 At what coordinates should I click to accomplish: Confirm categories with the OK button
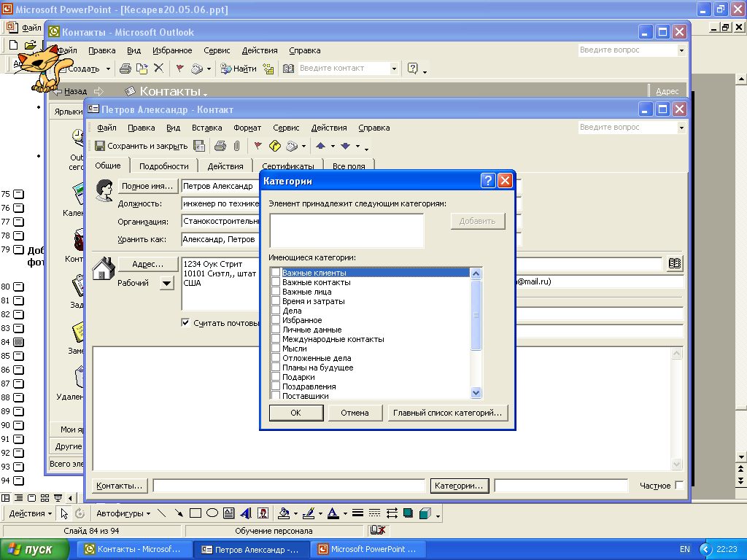296,413
